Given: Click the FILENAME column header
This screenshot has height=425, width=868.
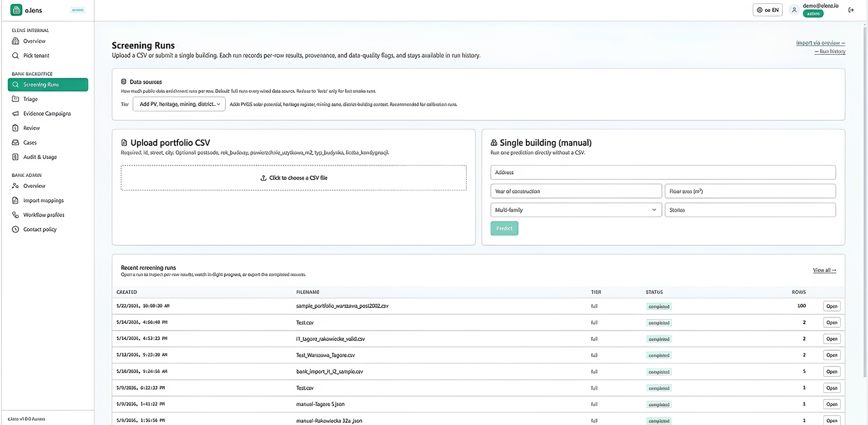Looking at the screenshot, I should coord(308,292).
